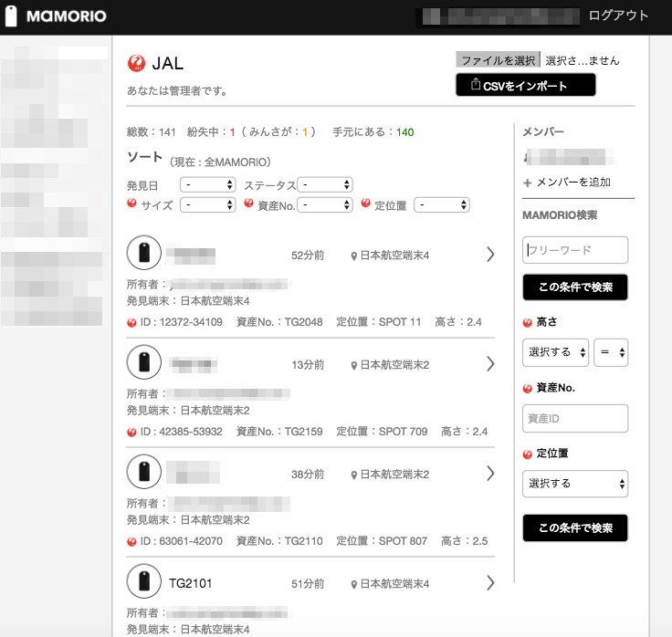Click text 定位置：SPOT 709
672x637 pixels.
pyautogui.click(x=382, y=432)
